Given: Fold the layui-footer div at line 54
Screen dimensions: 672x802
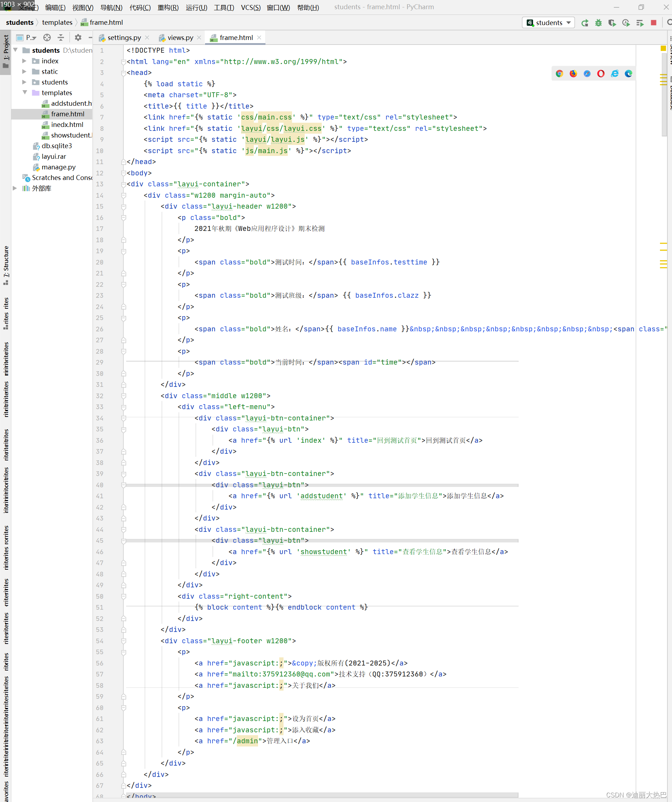Looking at the screenshot, I should click(124, 641).
